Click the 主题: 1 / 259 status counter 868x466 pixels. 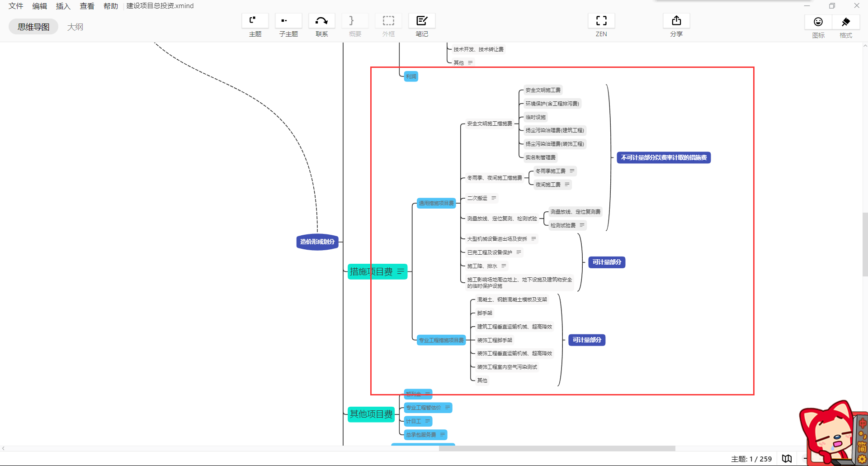click(x=751, y=459)
